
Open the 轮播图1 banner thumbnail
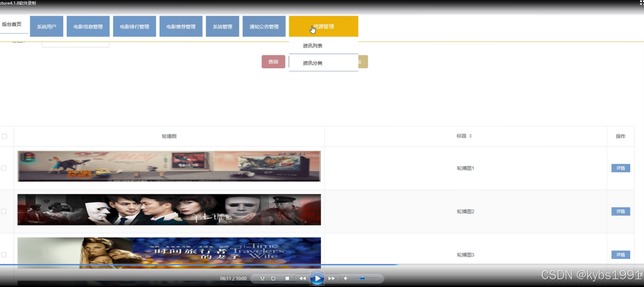169,166
